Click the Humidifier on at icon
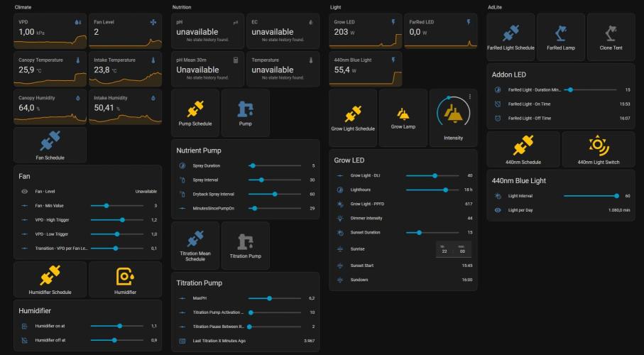This screenshot has width=644, height=355. pyautogui.click(x=25, y=326)
